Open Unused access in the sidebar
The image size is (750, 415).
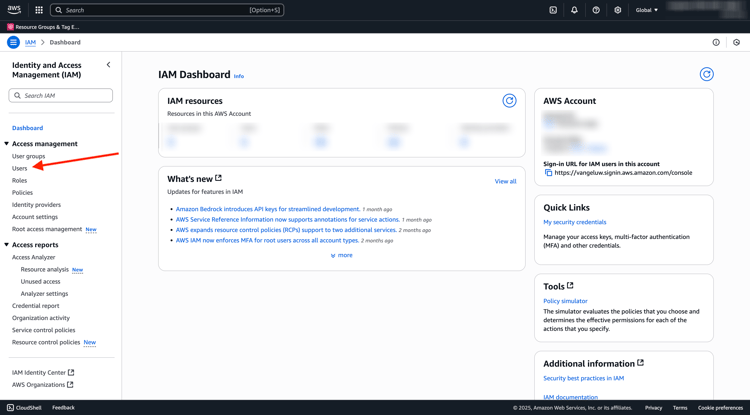click(40, 282)
